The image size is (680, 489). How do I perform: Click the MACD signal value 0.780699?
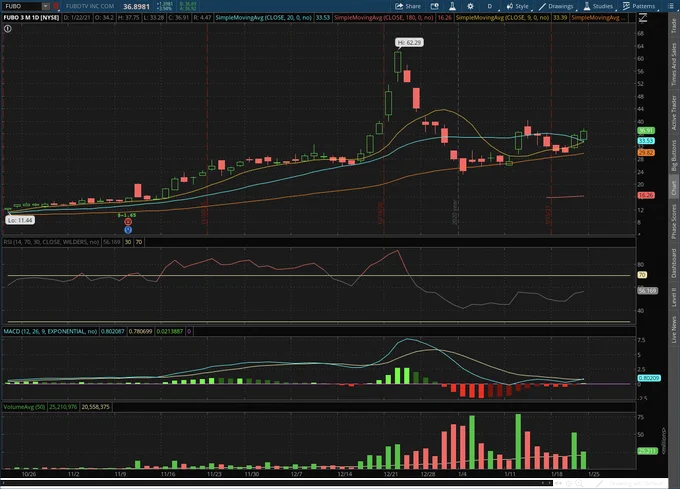pyautogui.click(x=141, y=331)
